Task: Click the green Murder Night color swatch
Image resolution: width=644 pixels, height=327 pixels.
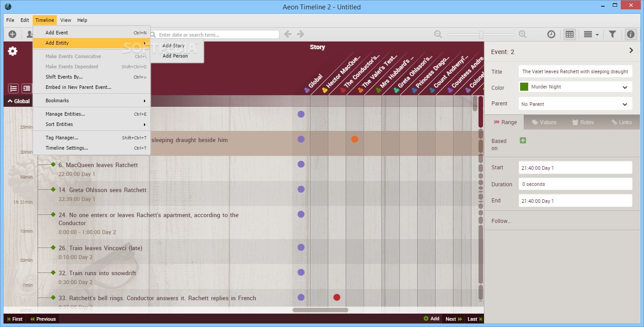Action: (x=524, y=87)
